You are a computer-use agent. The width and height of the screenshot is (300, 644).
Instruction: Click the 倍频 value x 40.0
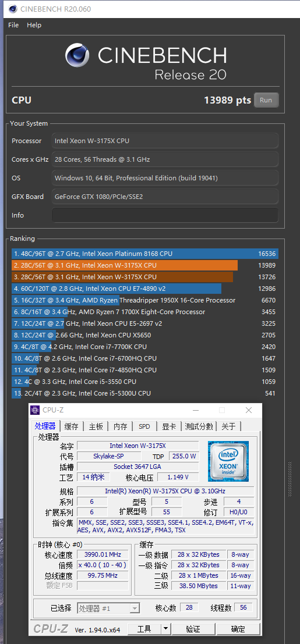[x=103, y=565]
